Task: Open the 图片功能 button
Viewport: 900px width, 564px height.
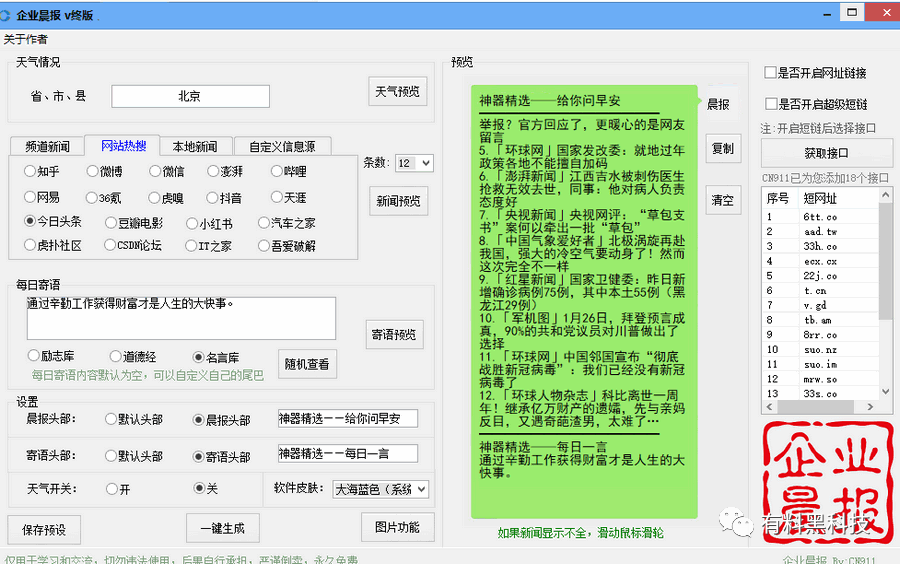Action: 397,527
